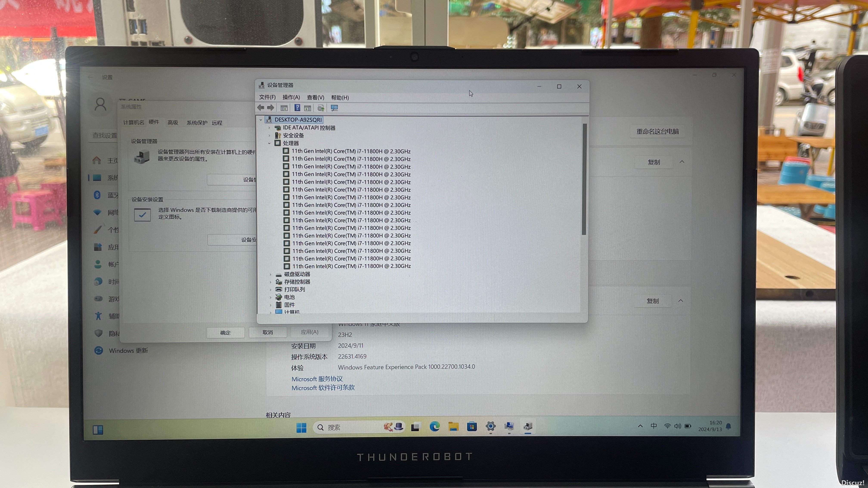Click the notification bell in system tray

point(728,426)
